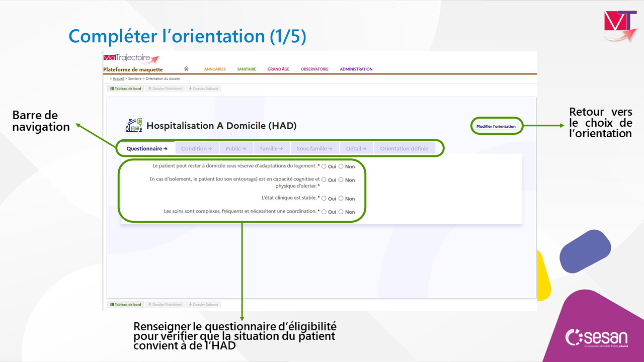Switch to the Orientation définie tab
644x362 pixels.
coord(404,148)
